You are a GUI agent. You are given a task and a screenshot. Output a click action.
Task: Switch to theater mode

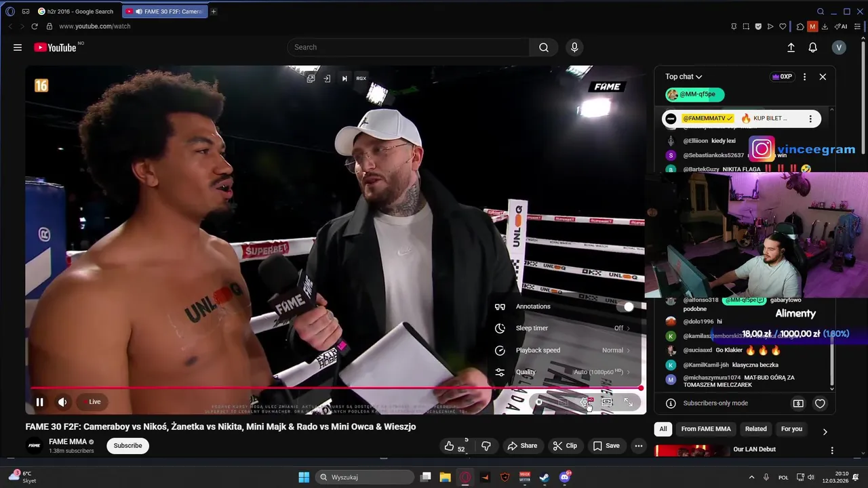pos(607,403)
